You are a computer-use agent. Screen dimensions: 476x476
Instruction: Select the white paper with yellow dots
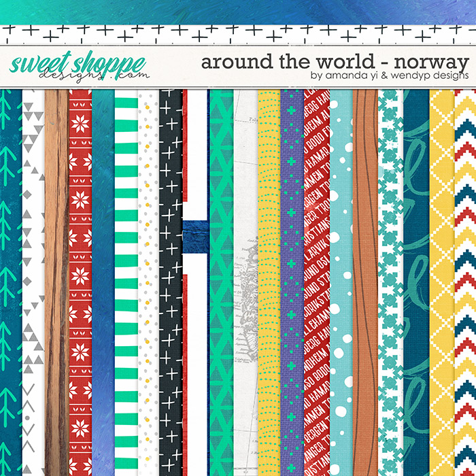tap(148, 283)
